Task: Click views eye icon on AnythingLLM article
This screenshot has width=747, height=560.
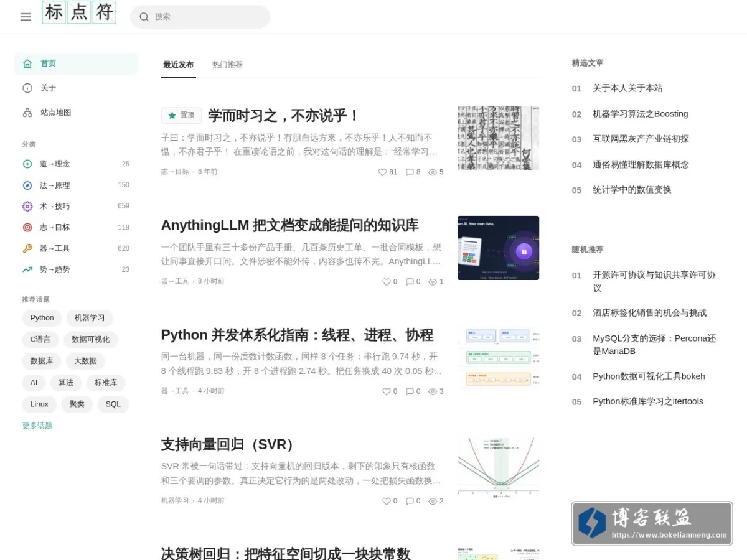Action: 433,282
